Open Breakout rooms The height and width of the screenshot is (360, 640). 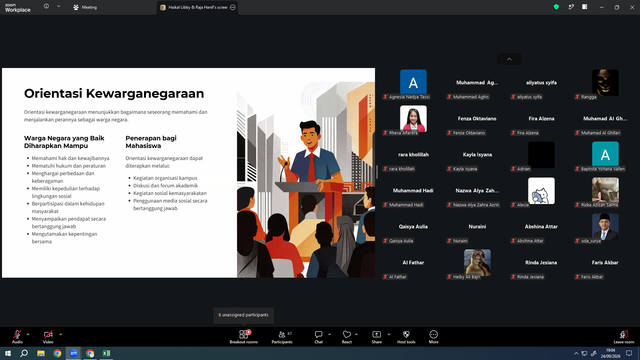244,337
